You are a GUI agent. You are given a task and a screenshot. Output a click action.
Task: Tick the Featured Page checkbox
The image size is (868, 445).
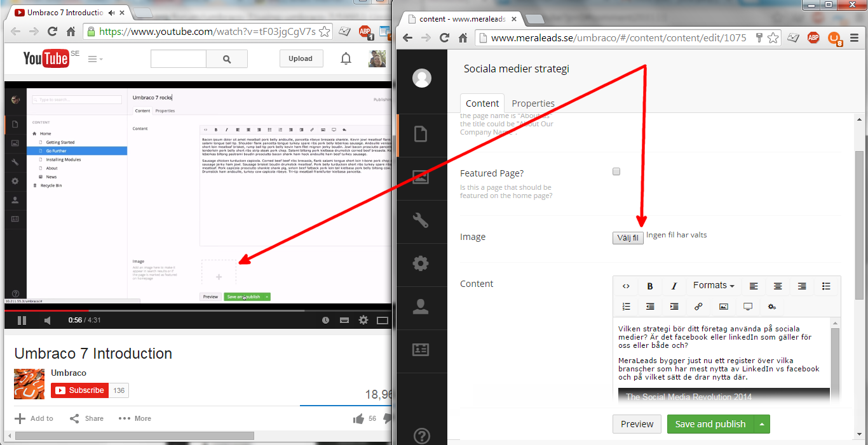tap(616, 171)
